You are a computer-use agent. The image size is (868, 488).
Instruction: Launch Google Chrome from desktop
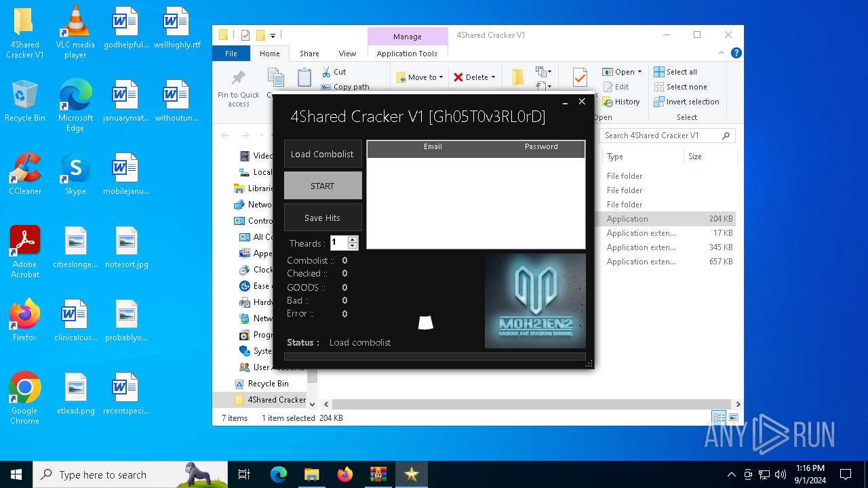point(24,399)
